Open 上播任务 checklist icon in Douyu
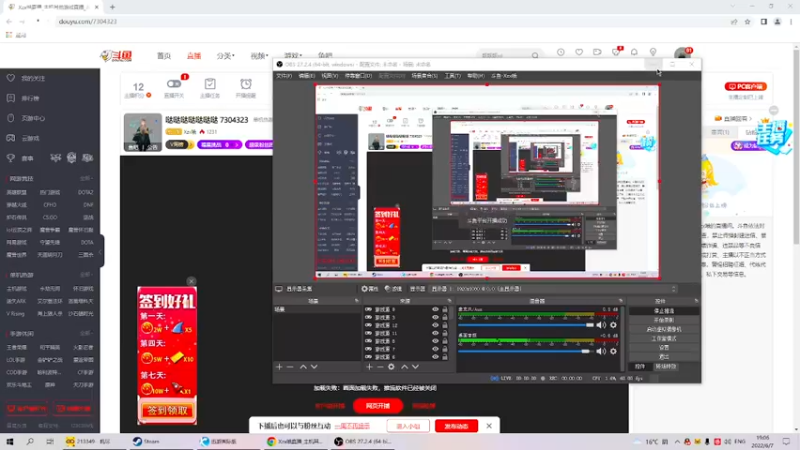Screen dimensions: 800x450 210,84
